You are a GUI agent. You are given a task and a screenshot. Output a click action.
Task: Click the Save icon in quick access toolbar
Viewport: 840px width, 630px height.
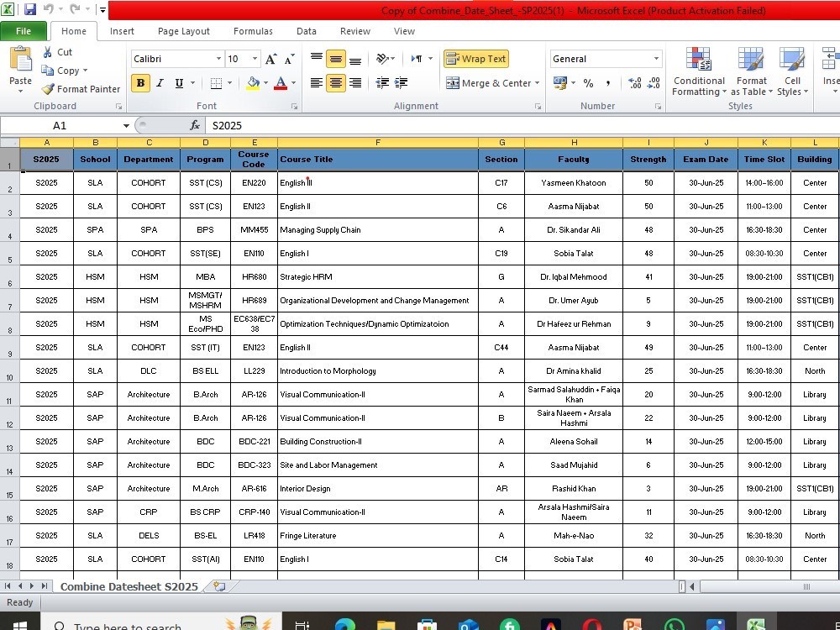pos(29,9)
